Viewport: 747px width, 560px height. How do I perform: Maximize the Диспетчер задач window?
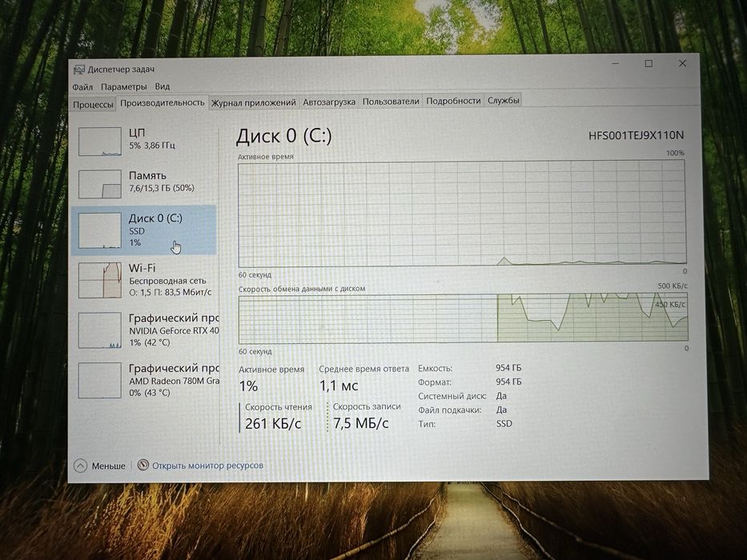pos(649,63)
